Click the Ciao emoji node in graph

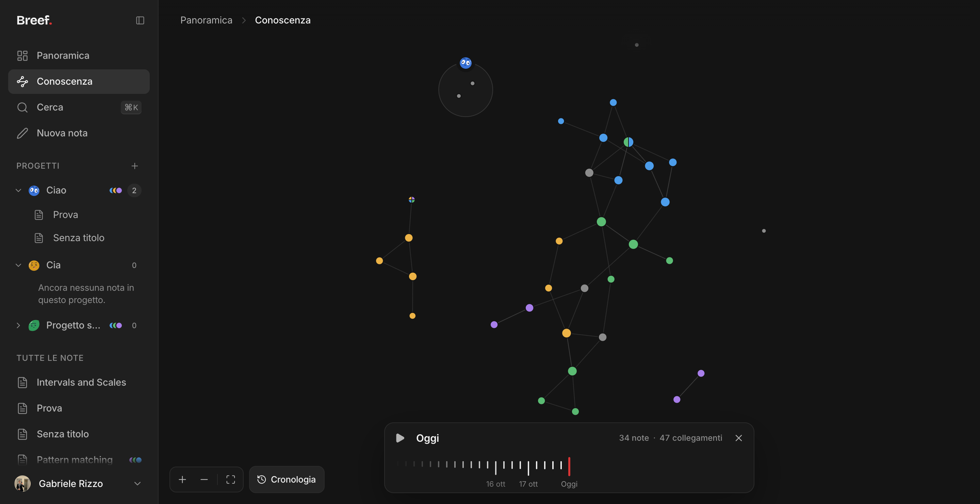click(465, 63)
